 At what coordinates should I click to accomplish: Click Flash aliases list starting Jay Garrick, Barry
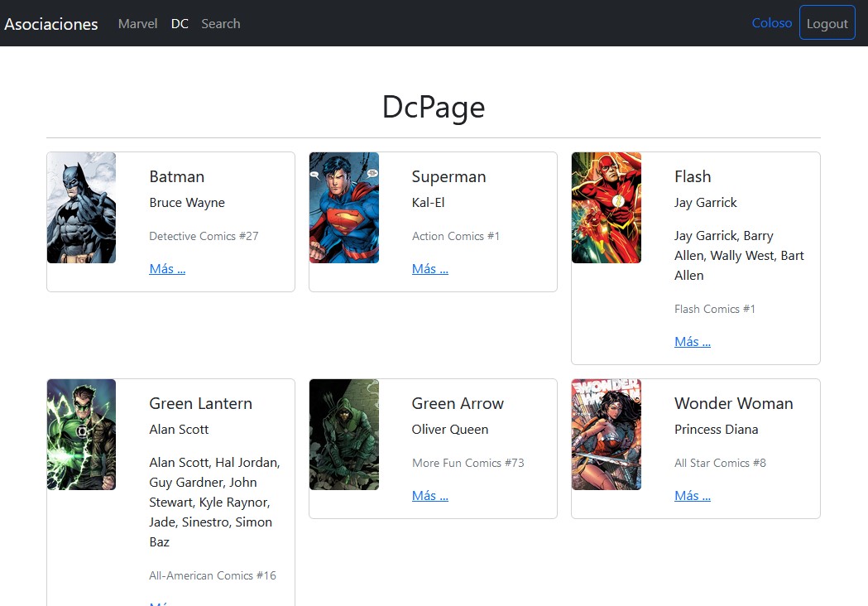[x=739, y=255]
